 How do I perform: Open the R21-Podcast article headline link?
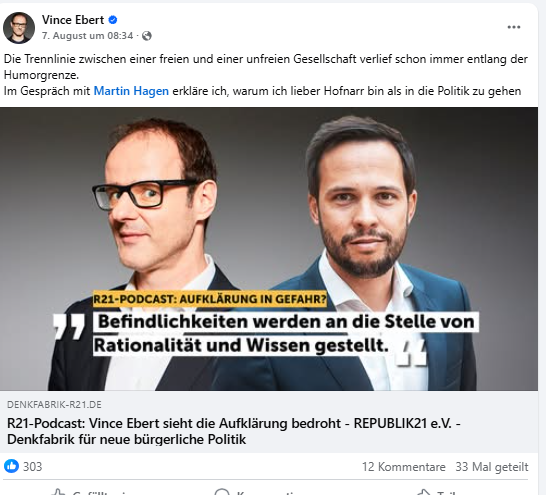[234, 431]
